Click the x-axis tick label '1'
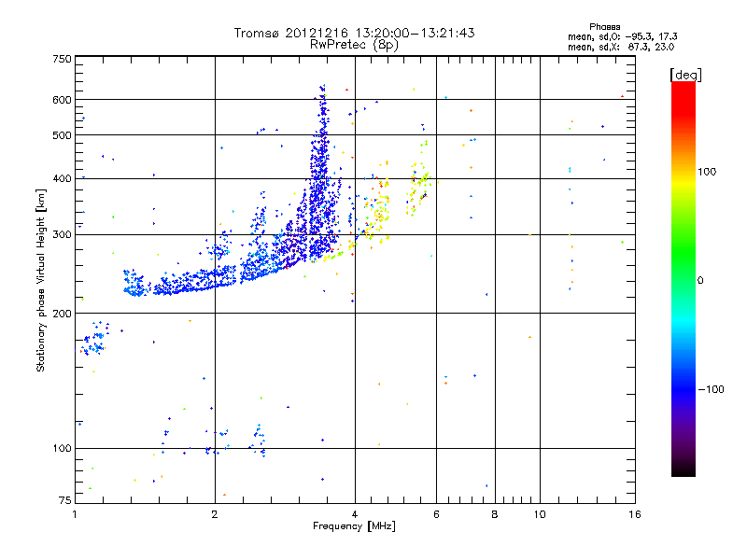The height and width of the screenshot is (560, 747). (x=75, y=514)
